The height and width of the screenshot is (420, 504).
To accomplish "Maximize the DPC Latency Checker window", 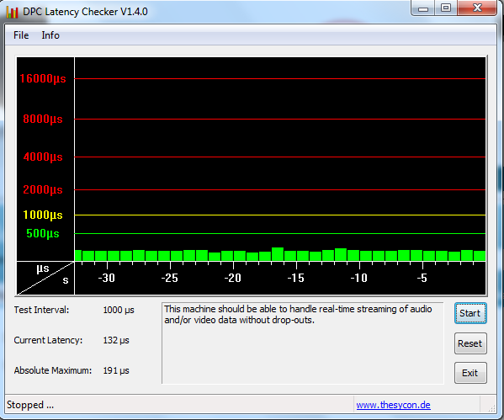I will coord(446,8).
